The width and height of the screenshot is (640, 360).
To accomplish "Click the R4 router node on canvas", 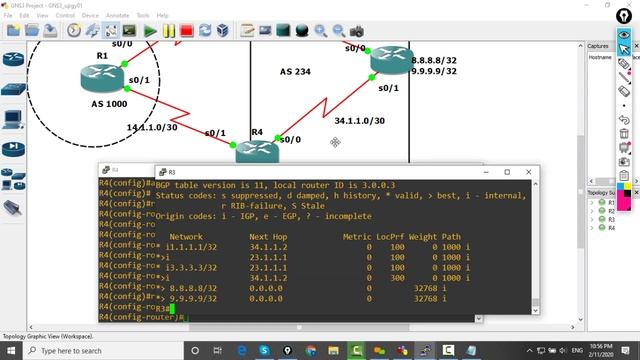I will 257,152.
